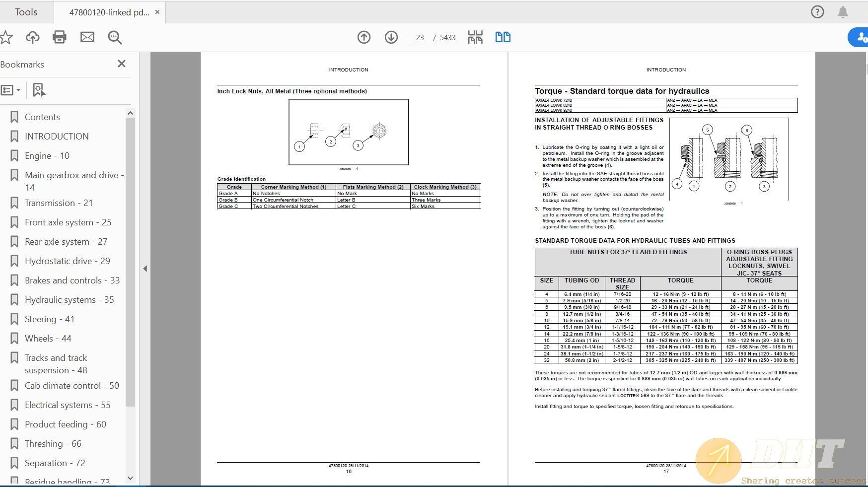Image resolution: width=868 pixels, height=487 pixels.
Task: Click the bookmark star icon
Action: (x=6, y=37)
